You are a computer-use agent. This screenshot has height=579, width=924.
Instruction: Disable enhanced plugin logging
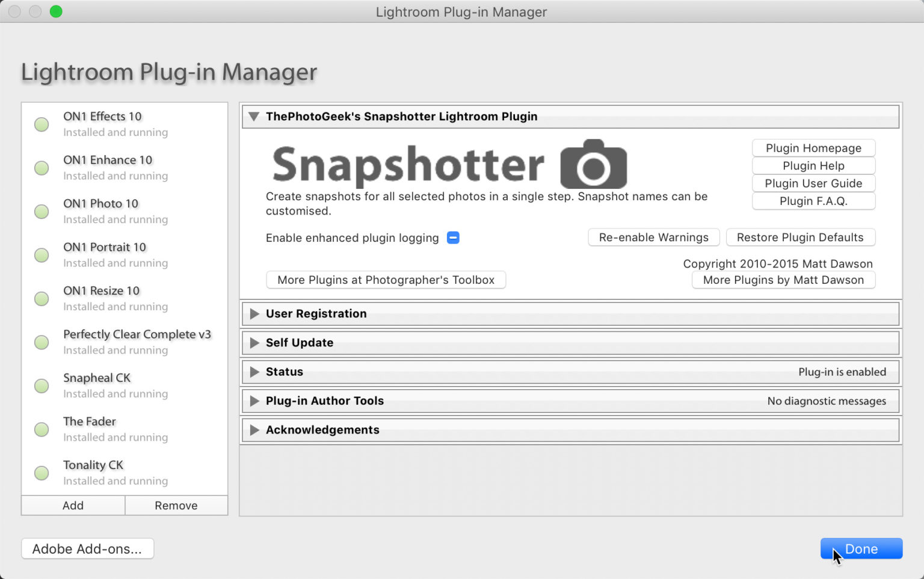(x=453, y=237)
